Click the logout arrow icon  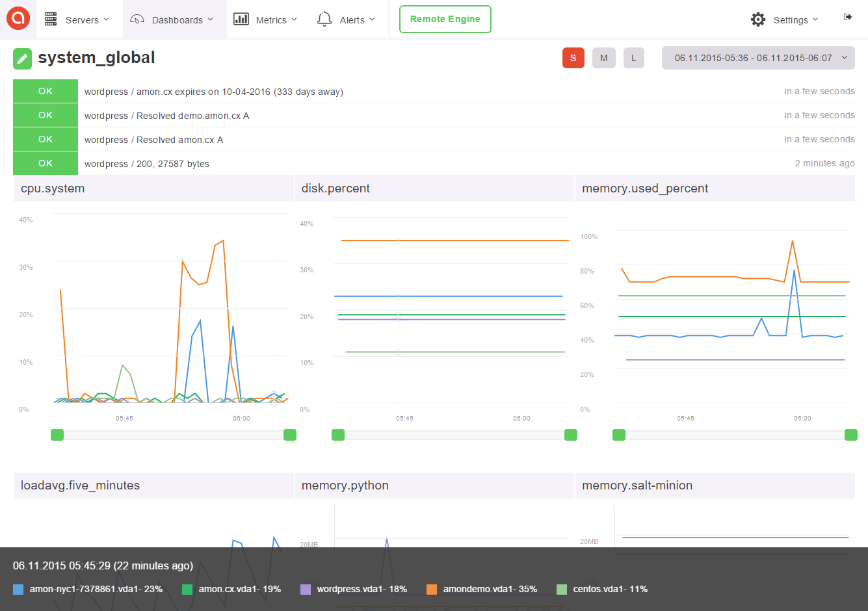pyautogui.click(x=848, y=17)
